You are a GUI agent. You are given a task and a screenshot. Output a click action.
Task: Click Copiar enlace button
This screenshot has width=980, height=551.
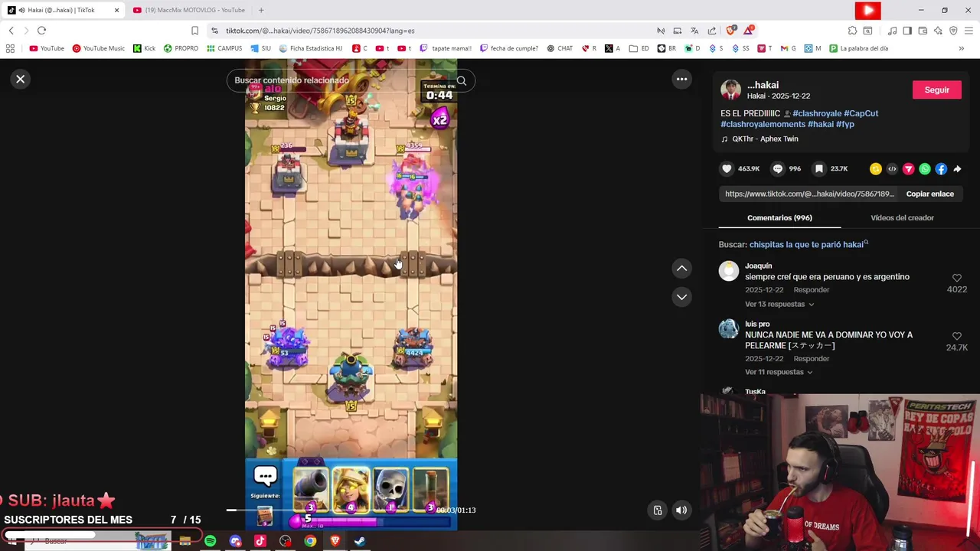pyautogui.click(x=929, y=194)
